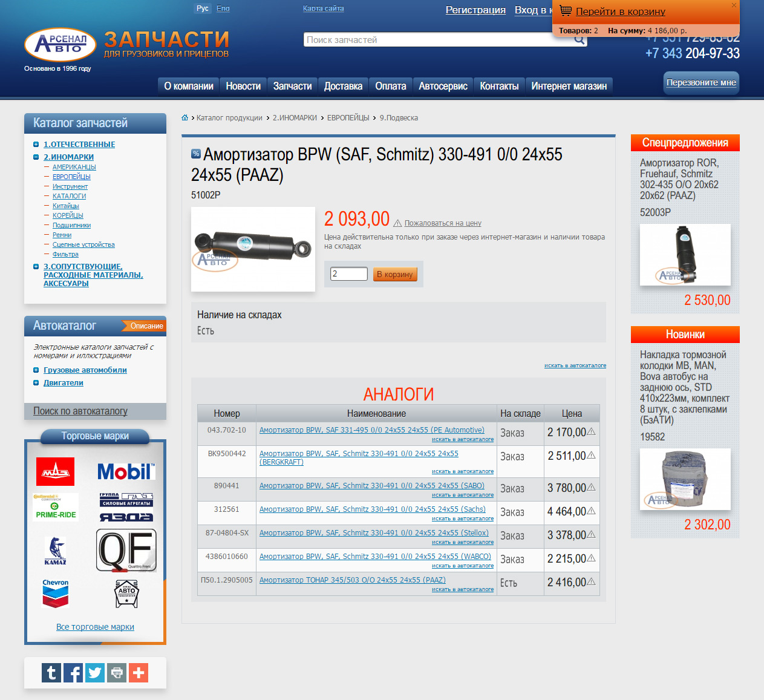Open Карта сайта link
Image resolution: width=764 pixels, height=700 pixels.
click(x=324, y=8)
